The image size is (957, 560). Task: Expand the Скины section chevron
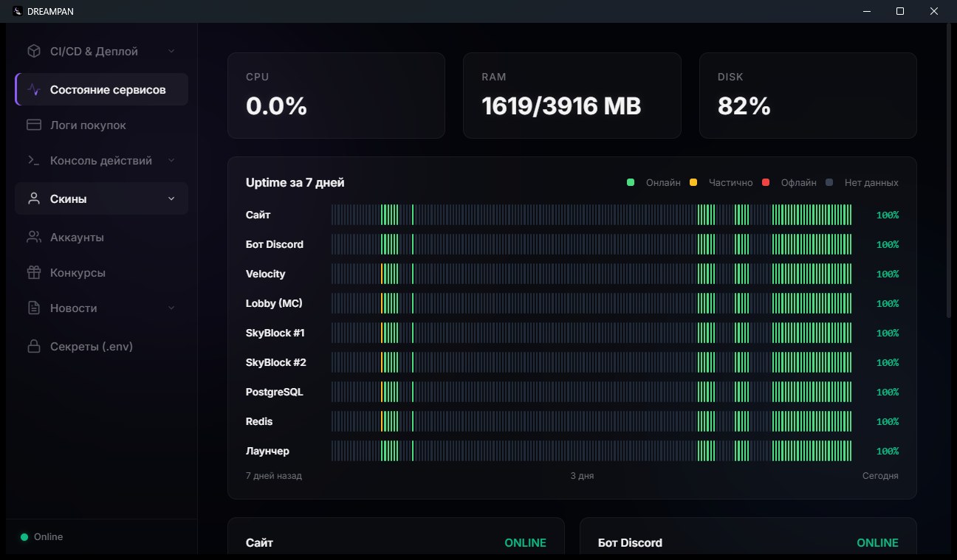tap(171, 198)
